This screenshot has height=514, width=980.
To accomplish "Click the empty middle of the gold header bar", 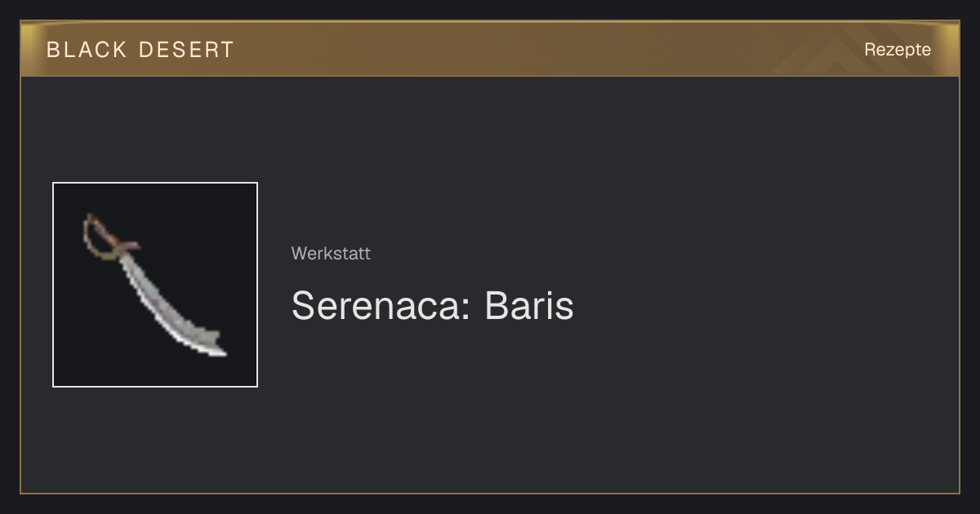I will tap(506, 49).
